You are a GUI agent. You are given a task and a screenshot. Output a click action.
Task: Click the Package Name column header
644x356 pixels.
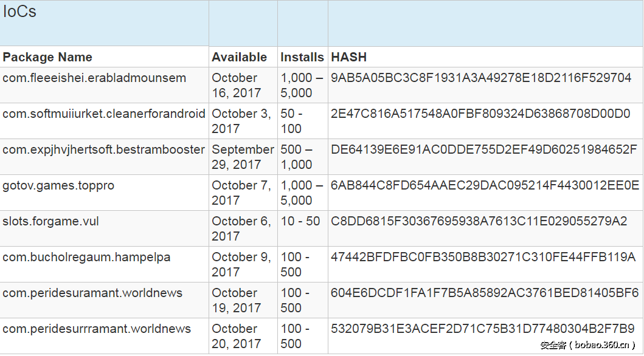tap(47, 57)
